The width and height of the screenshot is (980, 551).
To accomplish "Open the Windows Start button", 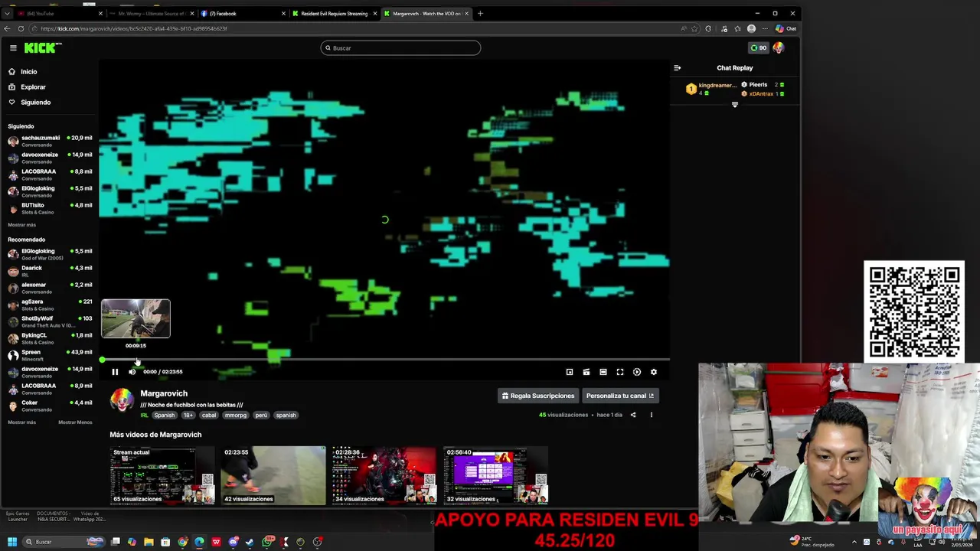I will (12, 542).
